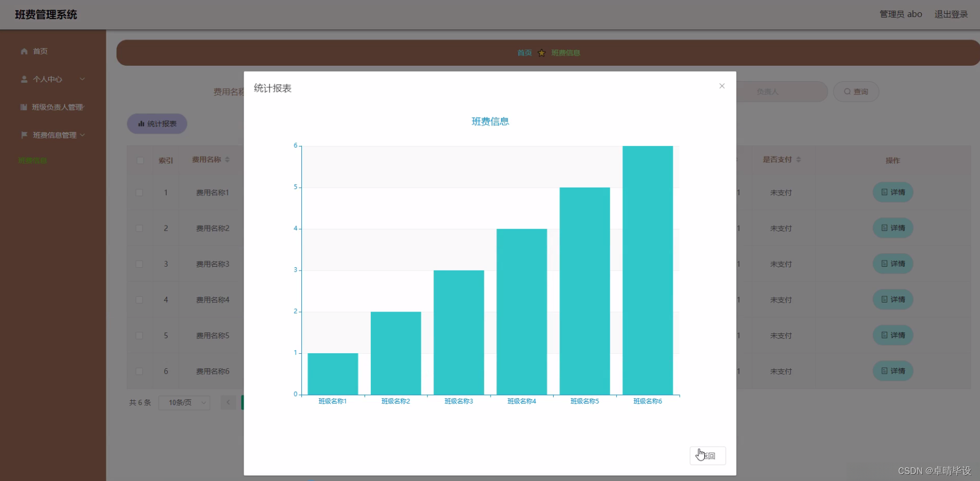Screen dimensions: 980x481
Task: Select the home icon beside 首页
Action: point(24,51)
